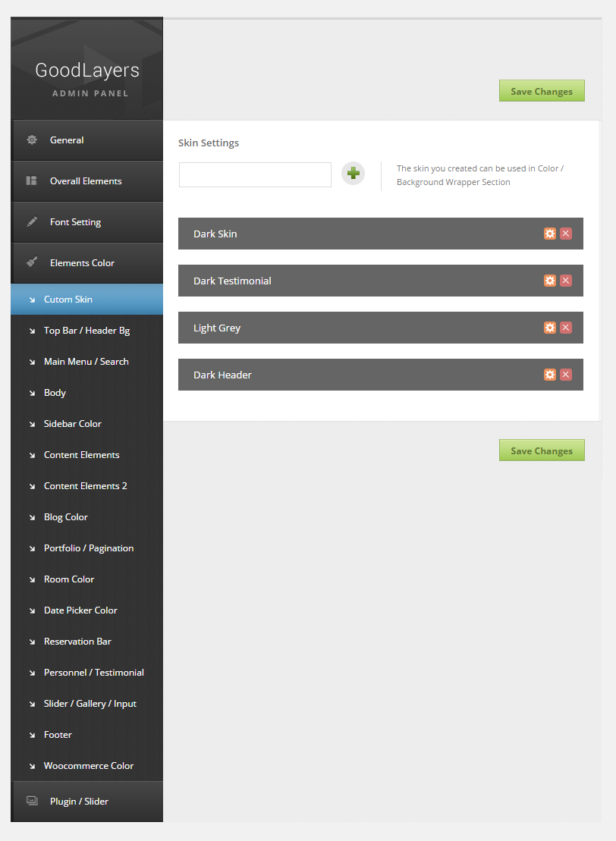Open Blog Color settings
The height and width of the screenshot is (841, 616).
coord(87,517)
